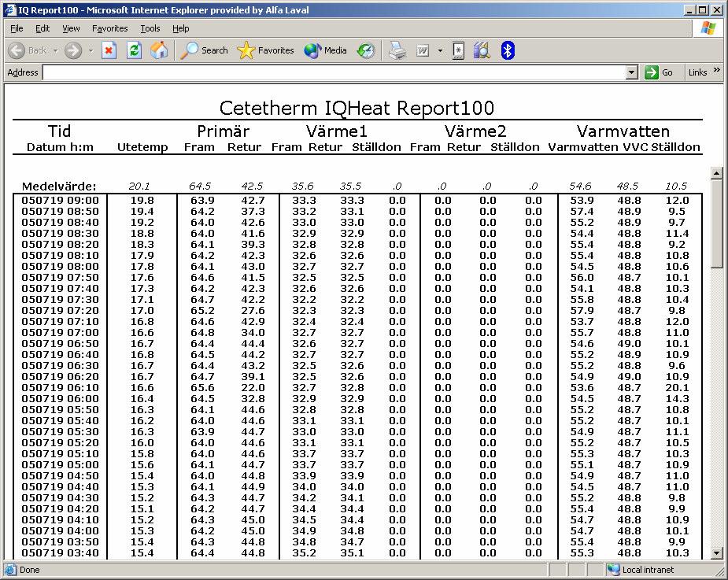Click the Done status page icon
This screenshot has height=580, width=728.
tap(11, 570)
